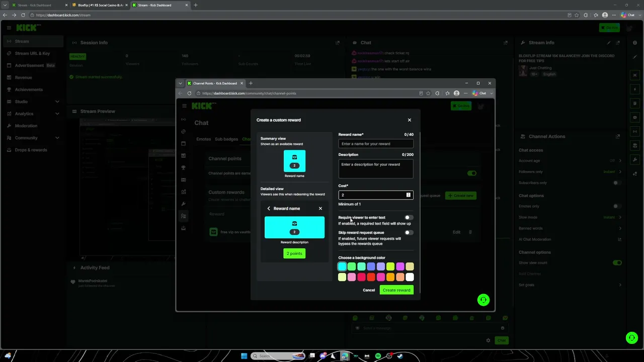
Task: Click the channel-points address bar URL
Action: coord(249,94)
